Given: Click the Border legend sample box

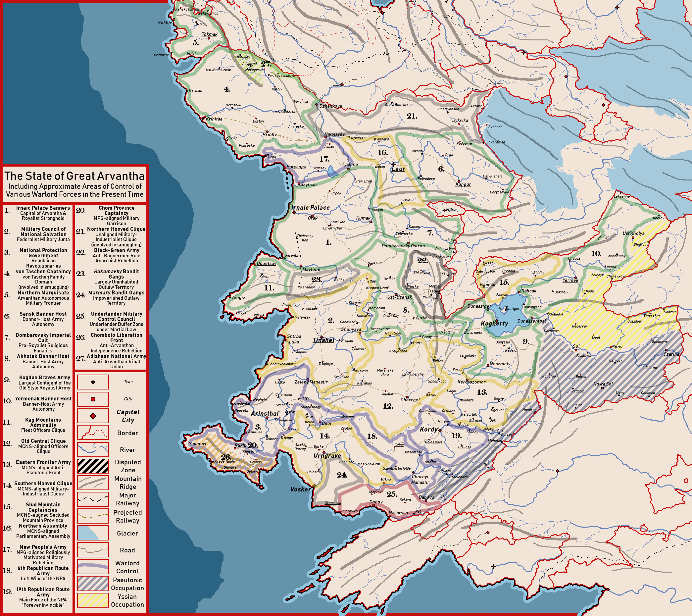Looking at the screenshot, I should tap(93, 433).
